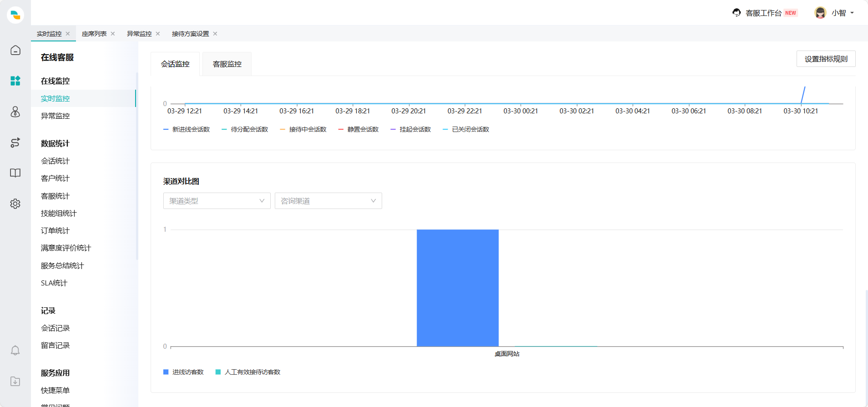
Task: Open the home icon in left sidebar
Action: [x=15, y=50]
